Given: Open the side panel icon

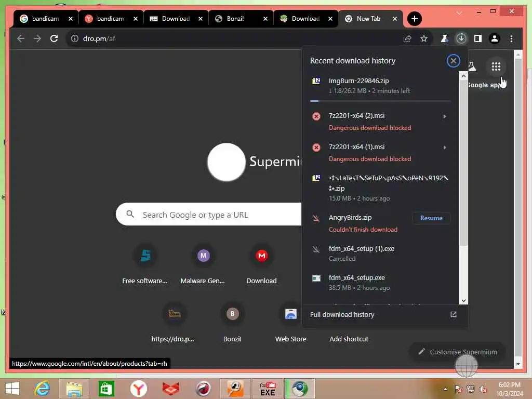Looking at the screenshot, I should [478, 38].
